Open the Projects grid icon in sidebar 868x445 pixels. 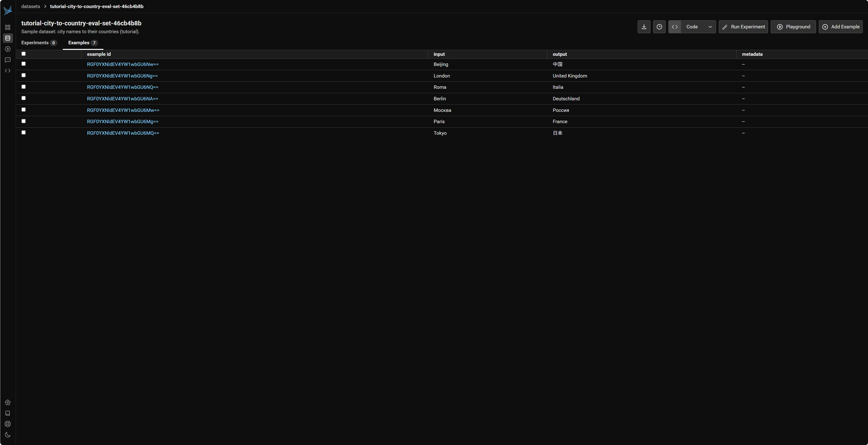click(8, 27)
